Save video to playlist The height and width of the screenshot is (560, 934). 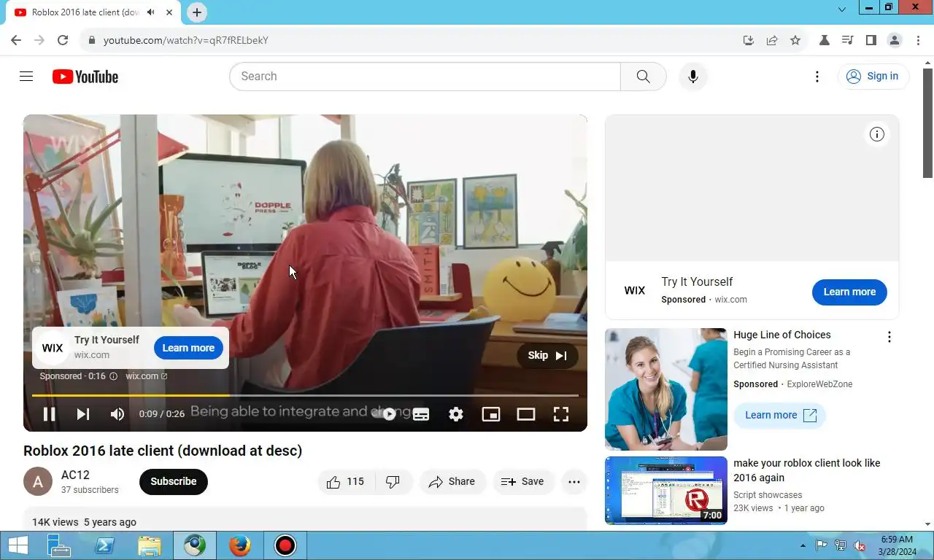[522, 482]
